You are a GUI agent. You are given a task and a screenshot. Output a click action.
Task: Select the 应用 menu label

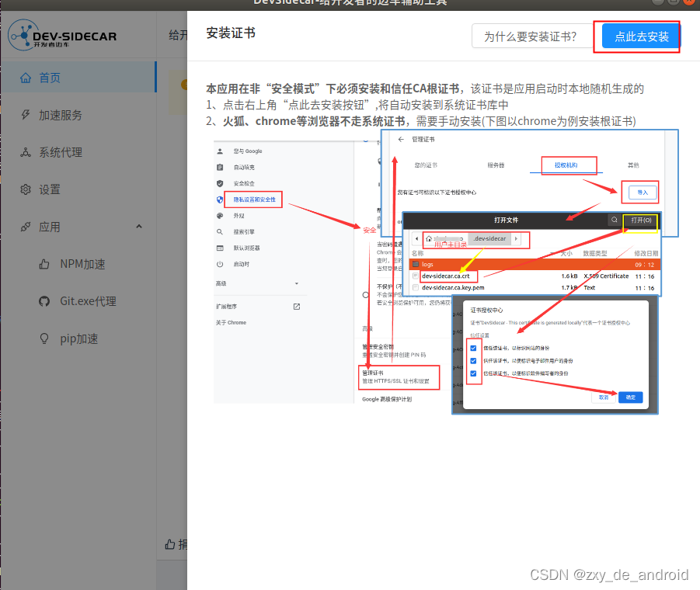(x=49, y=227)
